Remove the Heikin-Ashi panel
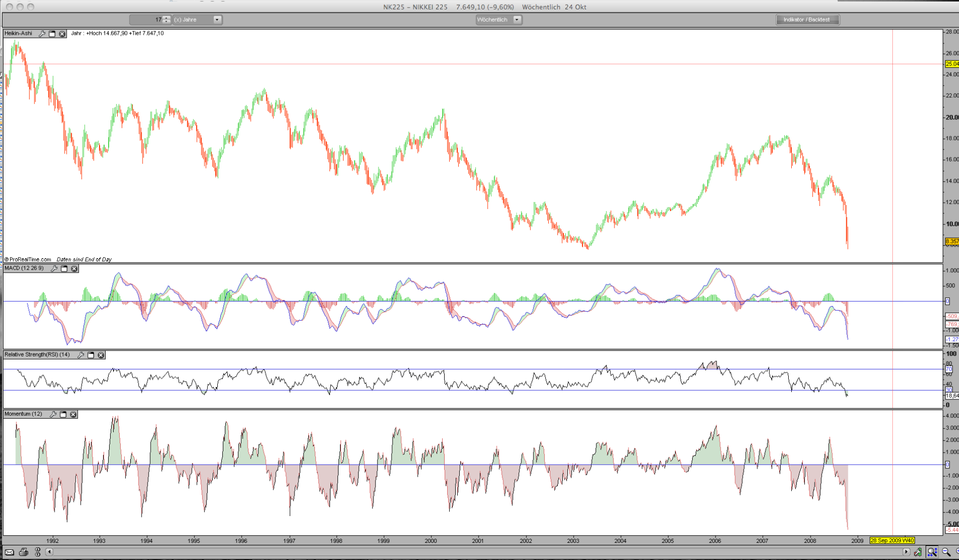This screenshot has height=560, width=959. click(x=62, y=34)
